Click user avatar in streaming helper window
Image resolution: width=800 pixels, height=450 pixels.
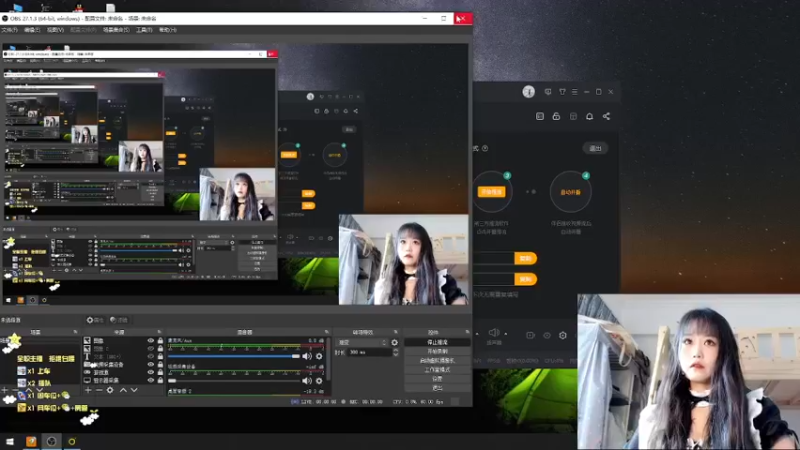[529, 92]
